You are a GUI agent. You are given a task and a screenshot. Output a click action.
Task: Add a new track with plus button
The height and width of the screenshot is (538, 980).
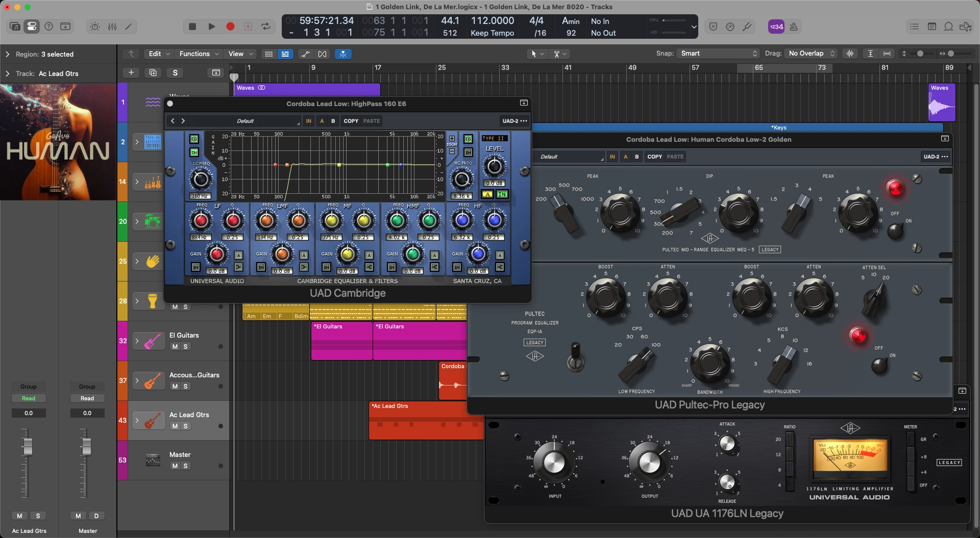pyautogui.click(x=131, y=73)
